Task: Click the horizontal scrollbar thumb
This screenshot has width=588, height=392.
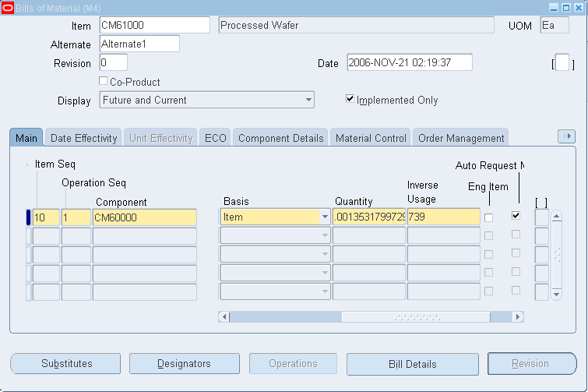Action: point(416,317)
